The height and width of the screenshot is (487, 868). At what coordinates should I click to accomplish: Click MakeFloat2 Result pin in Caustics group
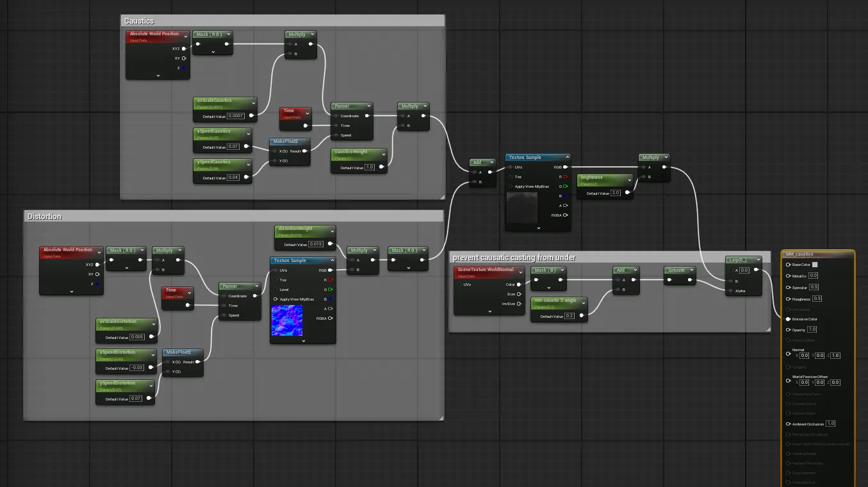click(x=305, y=151)
